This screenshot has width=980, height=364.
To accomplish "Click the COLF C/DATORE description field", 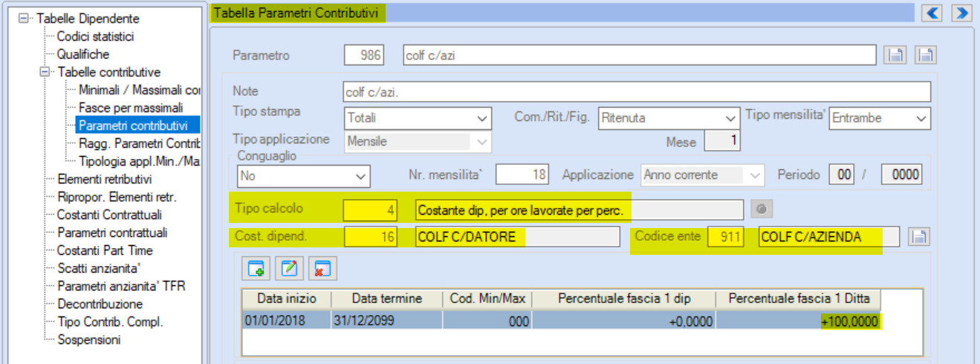I will click(517, 237).
